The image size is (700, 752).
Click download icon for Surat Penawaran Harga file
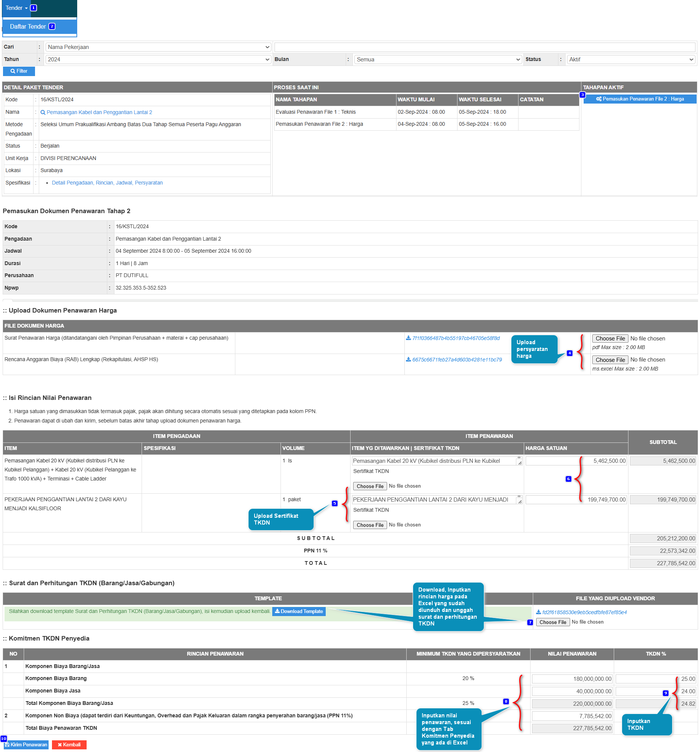pos(409,338)
